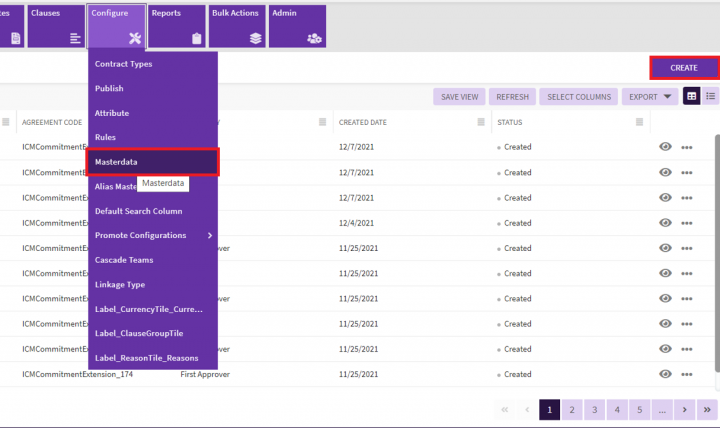
Task: Click the Create button
Action: 684,67
